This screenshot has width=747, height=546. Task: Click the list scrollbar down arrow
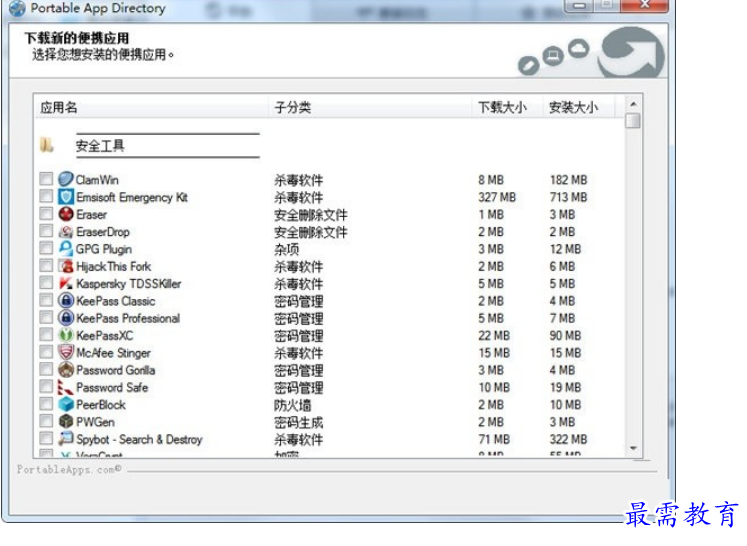pos(633,448)
